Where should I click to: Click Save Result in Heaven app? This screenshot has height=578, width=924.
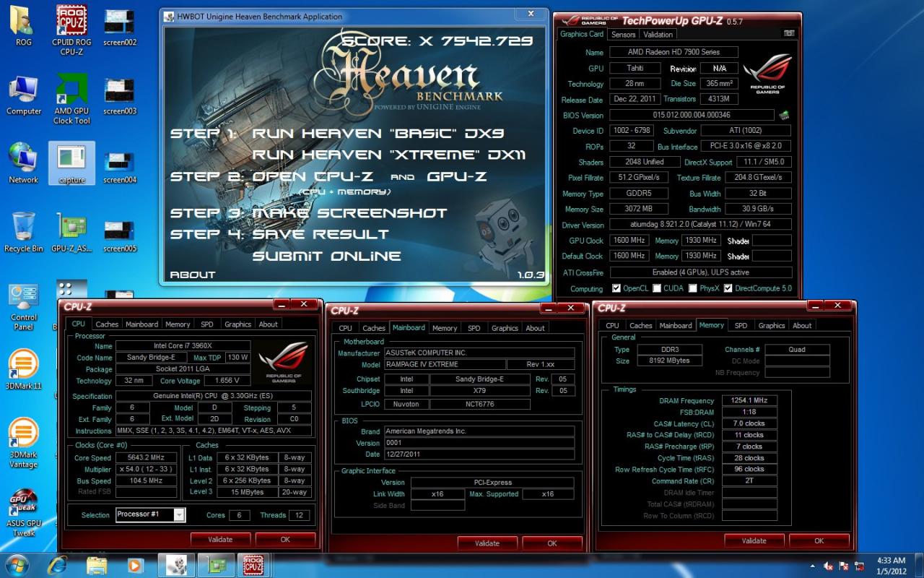tap(321, 234)
